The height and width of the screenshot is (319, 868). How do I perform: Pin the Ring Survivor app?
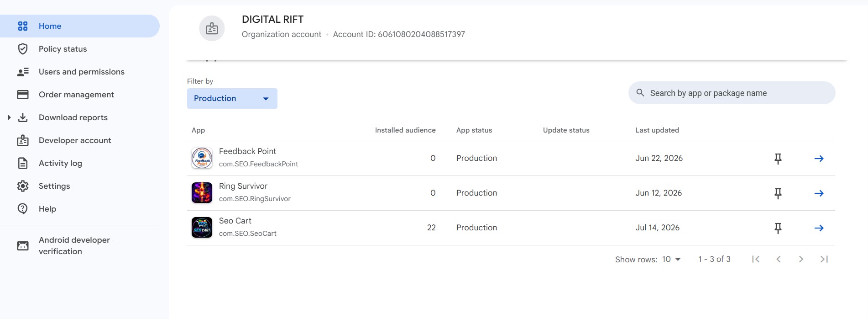778,193
